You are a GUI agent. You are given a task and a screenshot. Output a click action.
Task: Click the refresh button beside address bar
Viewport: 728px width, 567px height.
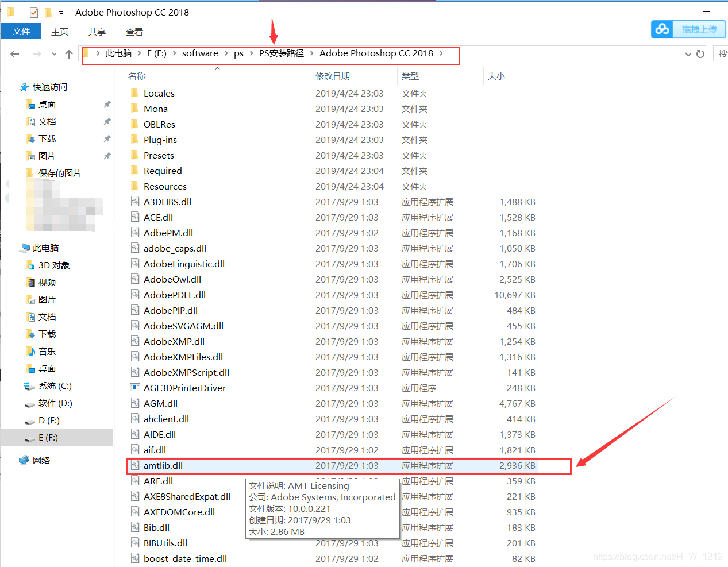click(700, 54)
